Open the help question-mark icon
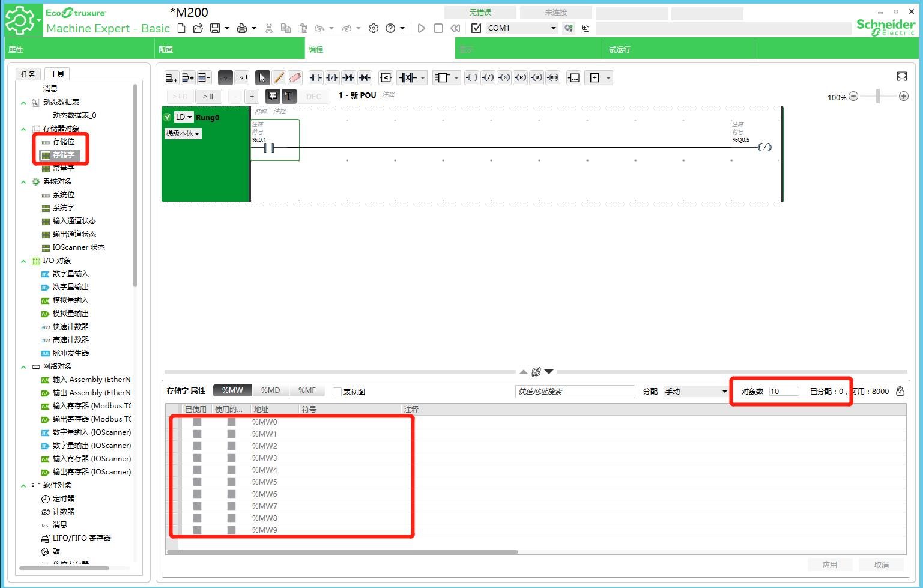This screenshot has width=923, height=588. [x=390, y=28]
